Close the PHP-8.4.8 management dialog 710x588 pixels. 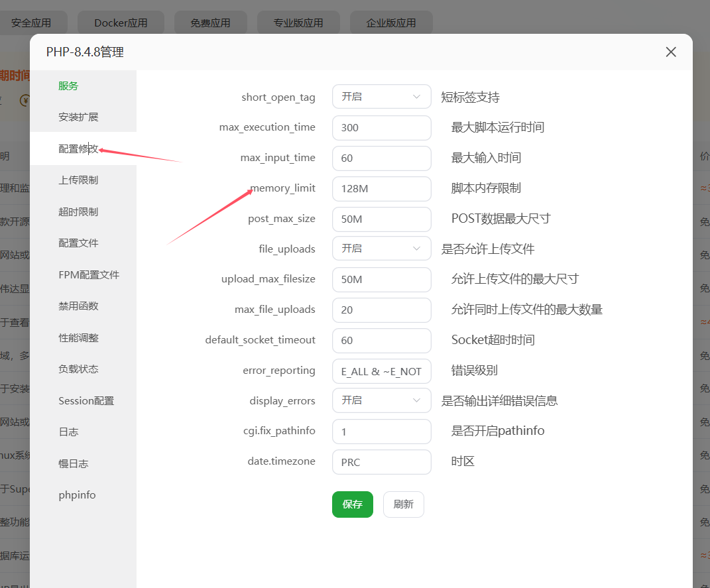coord(671,52)
